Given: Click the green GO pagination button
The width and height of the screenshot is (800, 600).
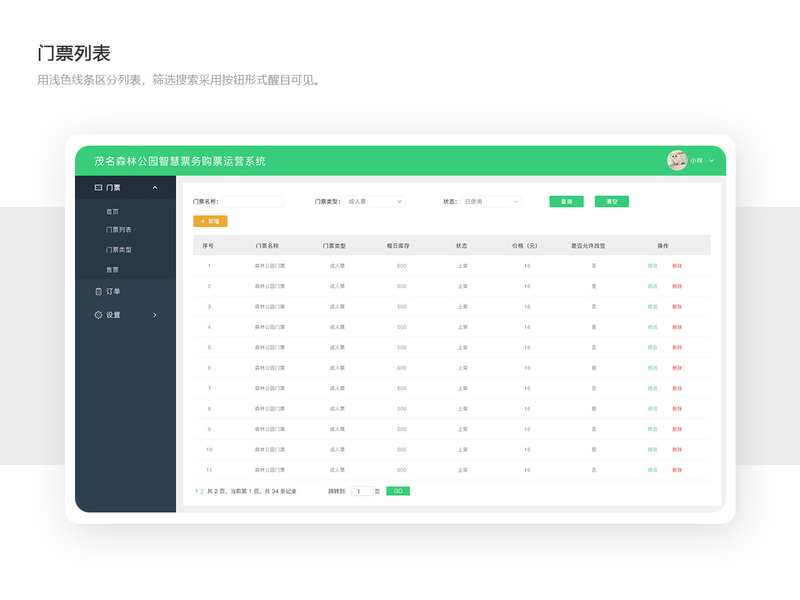Looking at the screenshot, I should point(398,491).
